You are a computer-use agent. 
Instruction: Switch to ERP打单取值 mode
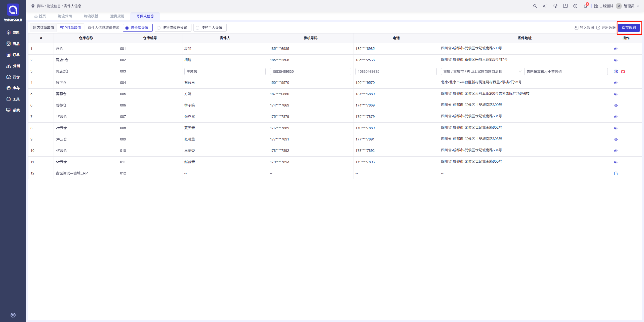[x=70, y=28]
